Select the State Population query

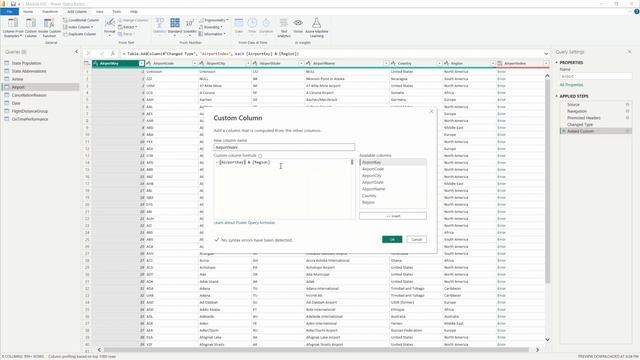point(26,63)
